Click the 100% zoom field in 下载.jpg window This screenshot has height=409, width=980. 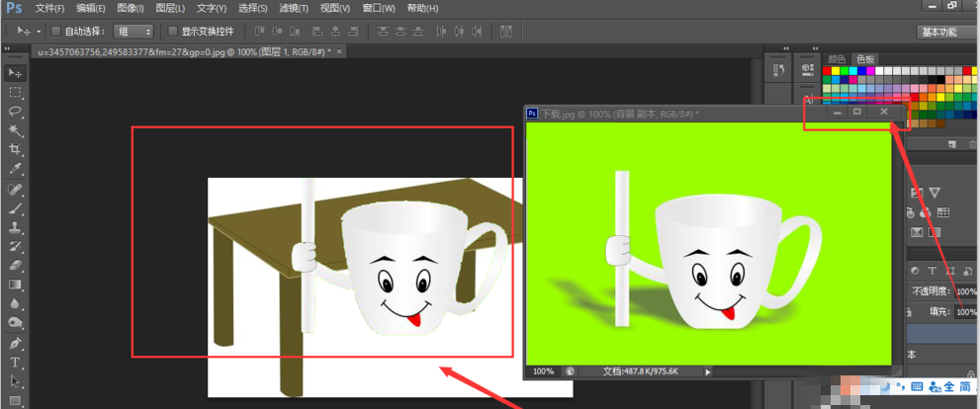[x=543, y=371]
